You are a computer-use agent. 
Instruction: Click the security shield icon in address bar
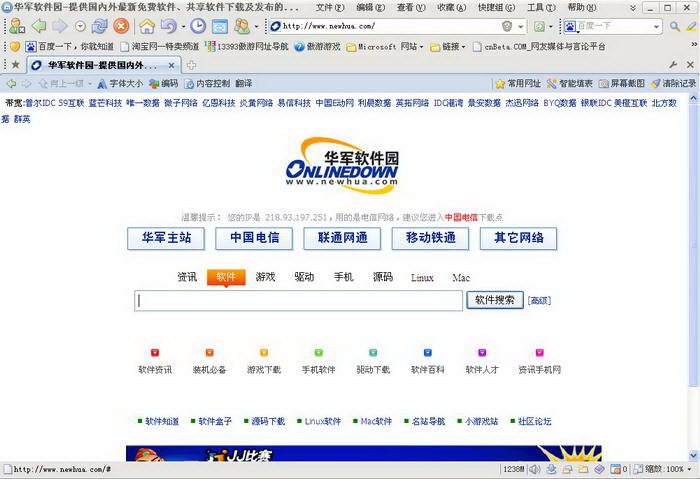pos(507,26)
